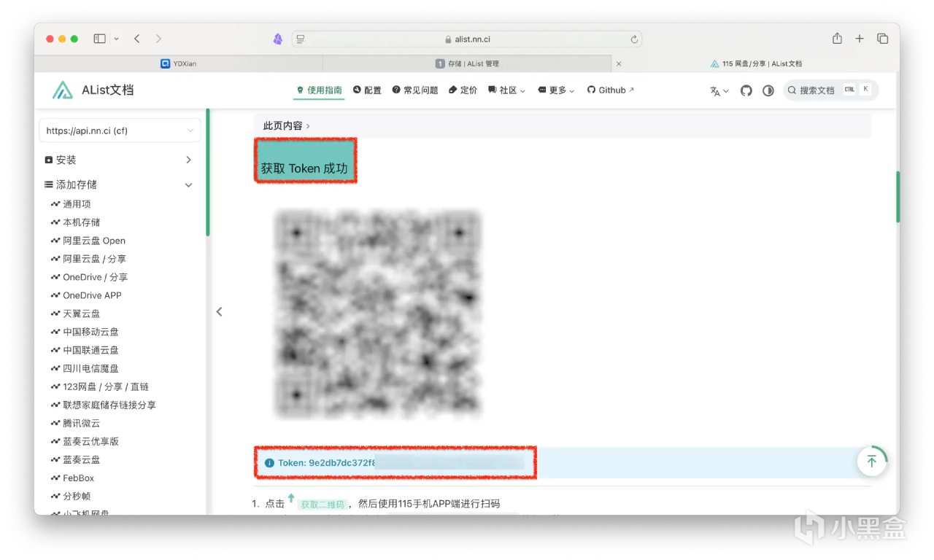Go forward to the next page
Screen dimensions: 934x560
[x=158, y=39]
